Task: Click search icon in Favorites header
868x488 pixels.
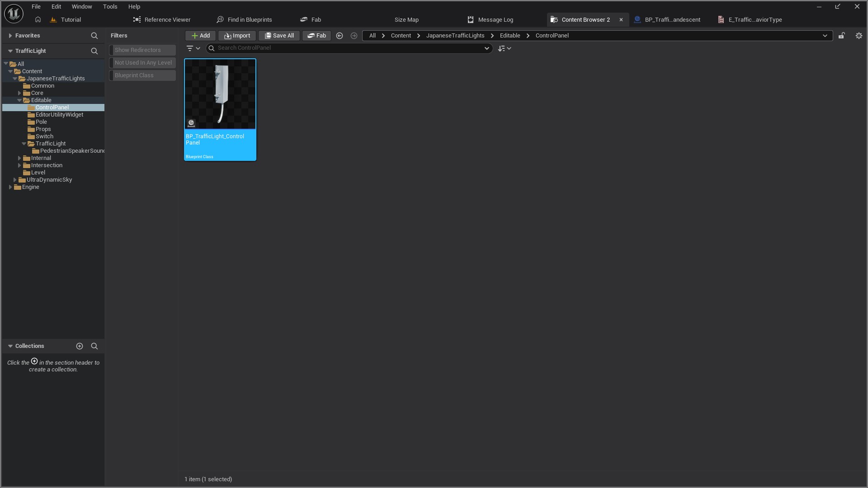Action: [94, 36]
